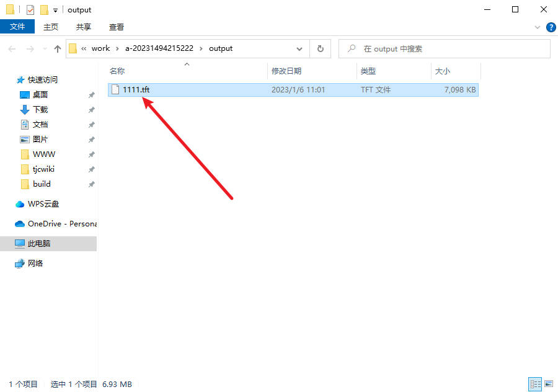Open This PC (此电脑) in sidebar
This screenshot has height=392, width=558.
(38, 244)
